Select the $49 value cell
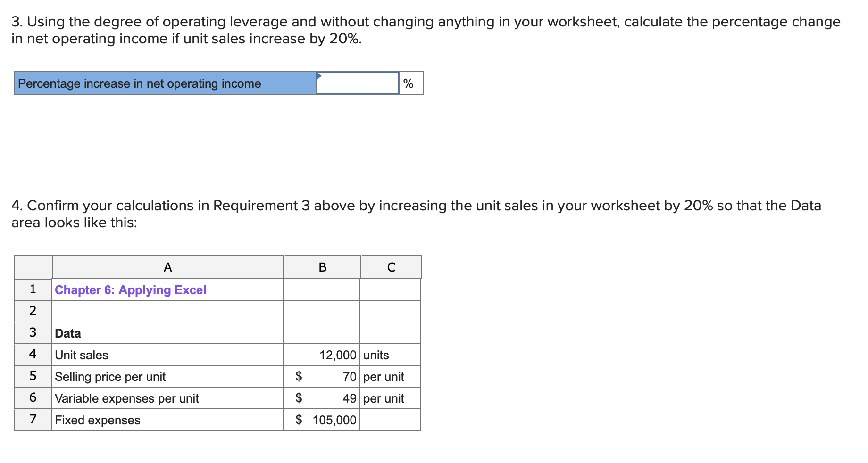868x463 pixels. point(323,398)
